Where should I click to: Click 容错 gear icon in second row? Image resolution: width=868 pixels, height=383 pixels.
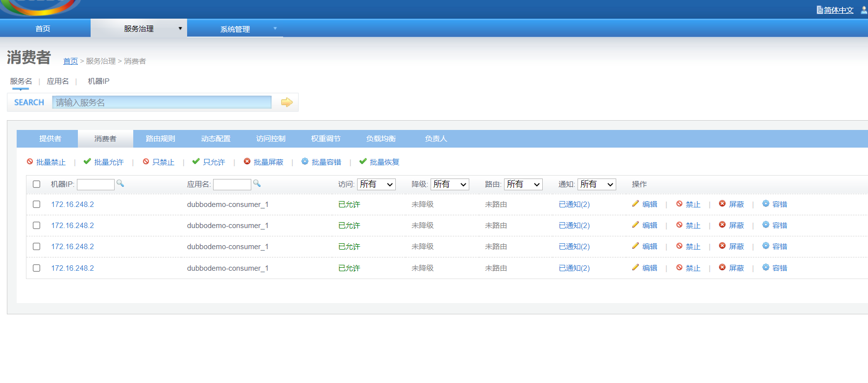pos(766,225)
